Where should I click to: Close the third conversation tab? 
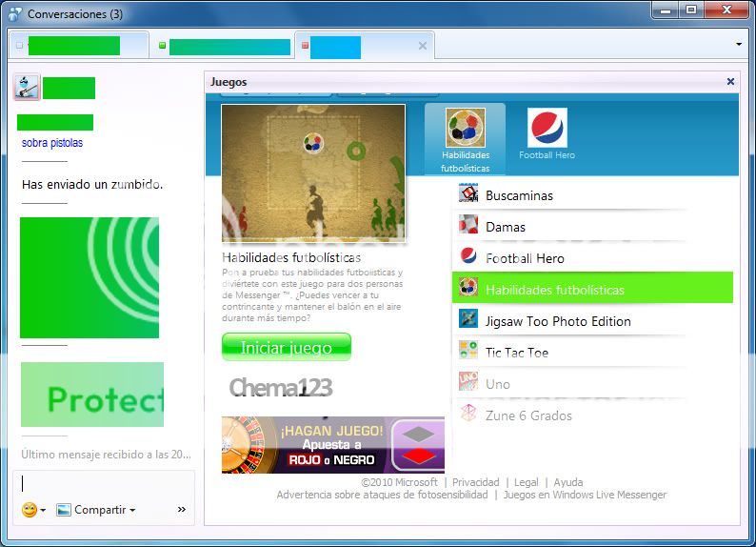(423, 46)
